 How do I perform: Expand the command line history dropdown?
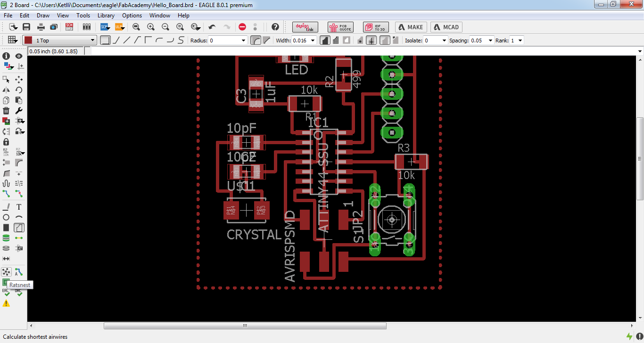click(640, 51)
